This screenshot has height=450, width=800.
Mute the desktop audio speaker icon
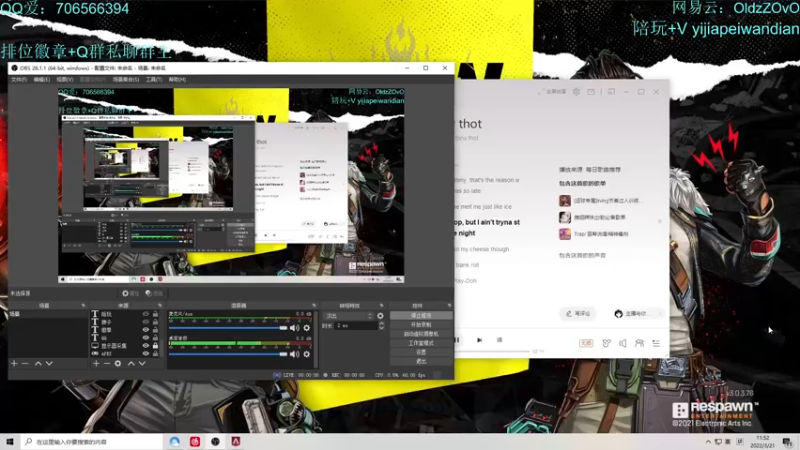[x=294, y=354]
